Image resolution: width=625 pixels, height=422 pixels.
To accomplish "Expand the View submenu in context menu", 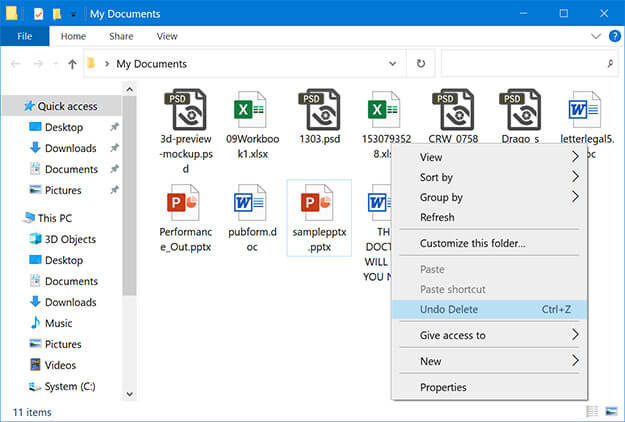I will click(x=489, y=157).
